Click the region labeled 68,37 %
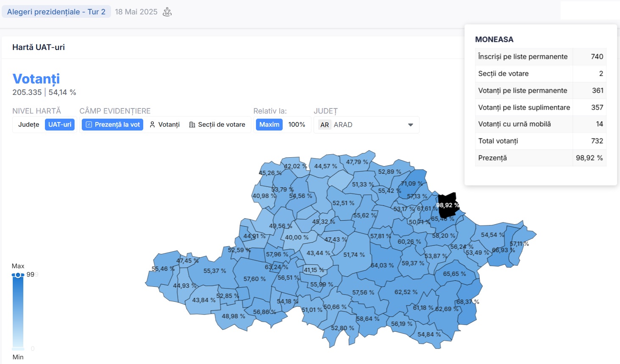 [468, 302]
